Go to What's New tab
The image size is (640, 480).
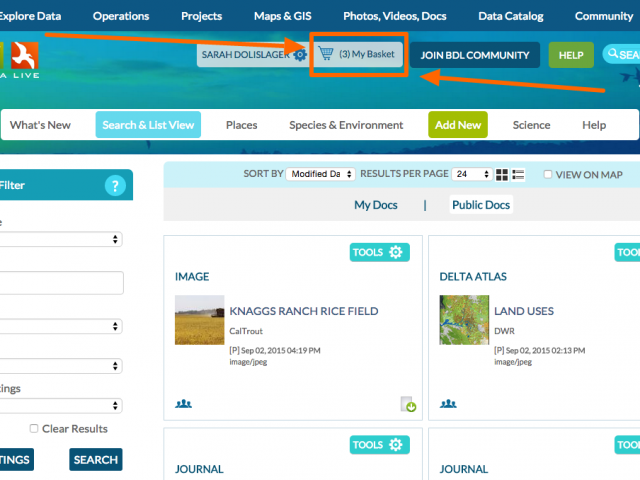point(40,125)
